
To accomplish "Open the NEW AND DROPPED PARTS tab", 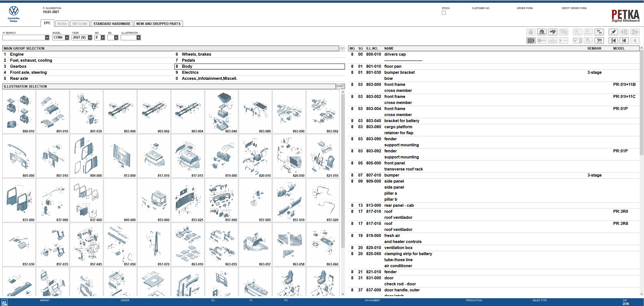I will pos(158,24).
